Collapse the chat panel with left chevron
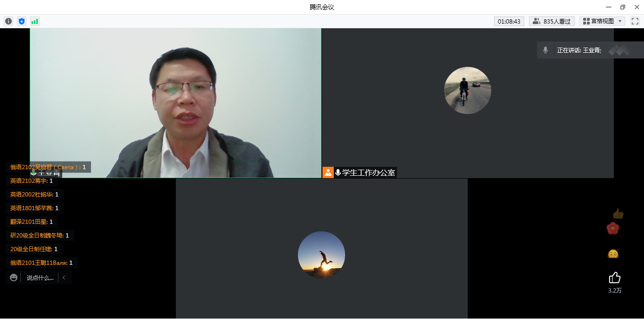This screenshot has width=644, height=319. click(64, 278)
